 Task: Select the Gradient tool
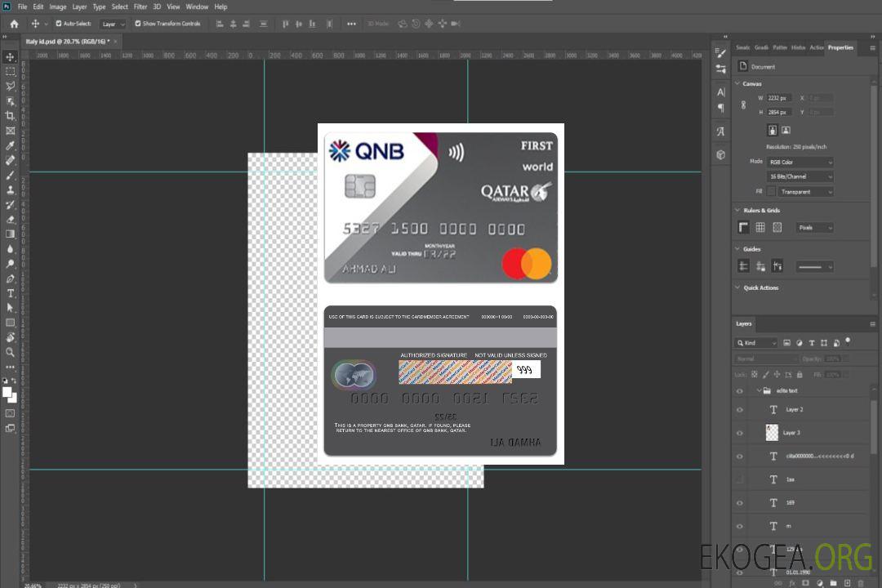pyautogui.click(x=10, y=234)
